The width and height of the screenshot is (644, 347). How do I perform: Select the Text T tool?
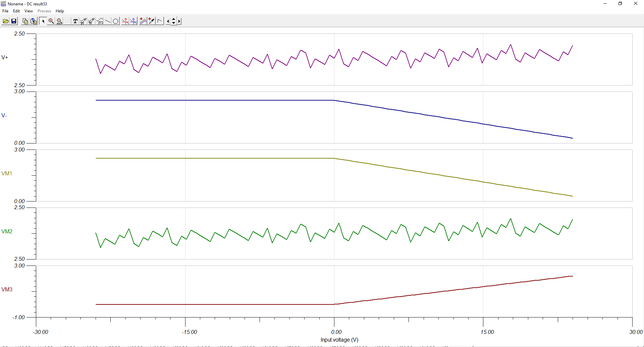(x=75, y=21)
